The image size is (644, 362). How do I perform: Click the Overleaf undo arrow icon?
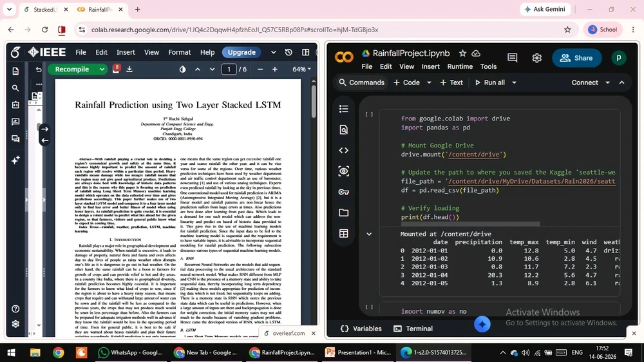pyautogui.click(x=39, y=70)
